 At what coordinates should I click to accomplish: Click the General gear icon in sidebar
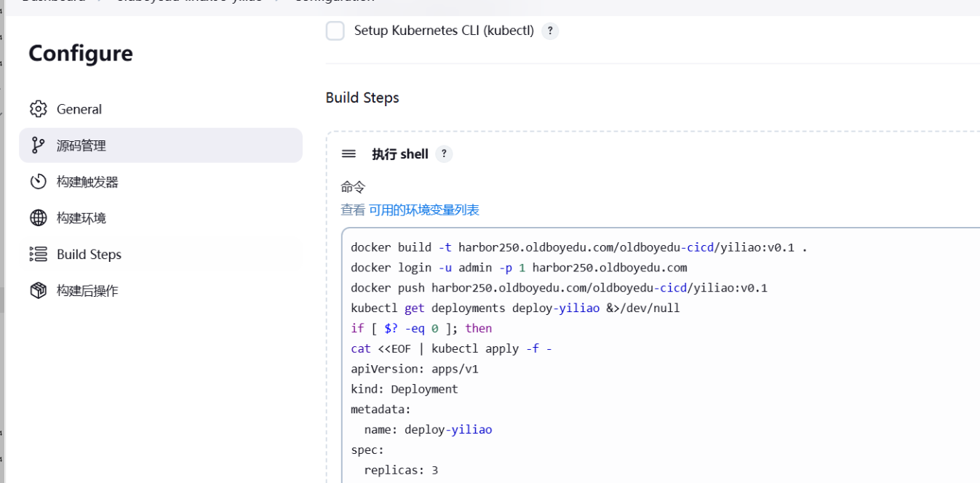point(38,109)
